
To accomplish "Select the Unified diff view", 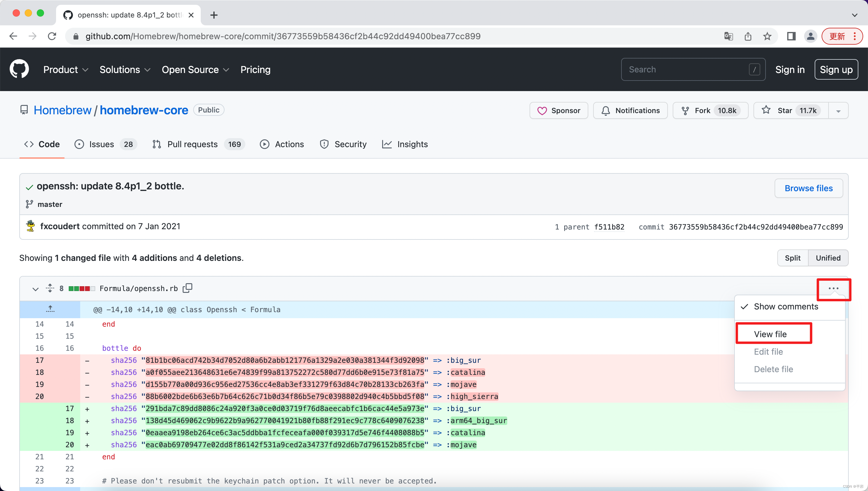I will coord(828,258).
